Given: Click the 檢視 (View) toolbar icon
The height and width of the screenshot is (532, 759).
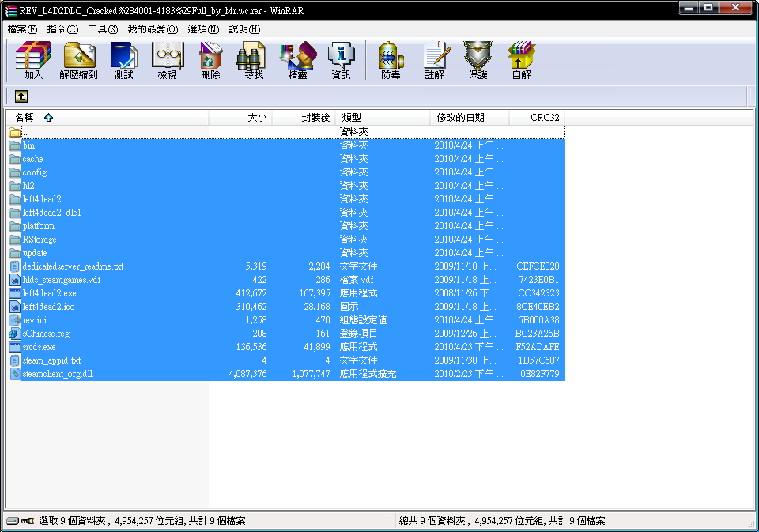Looking at the screenshot, I should (x=168, y=61).
